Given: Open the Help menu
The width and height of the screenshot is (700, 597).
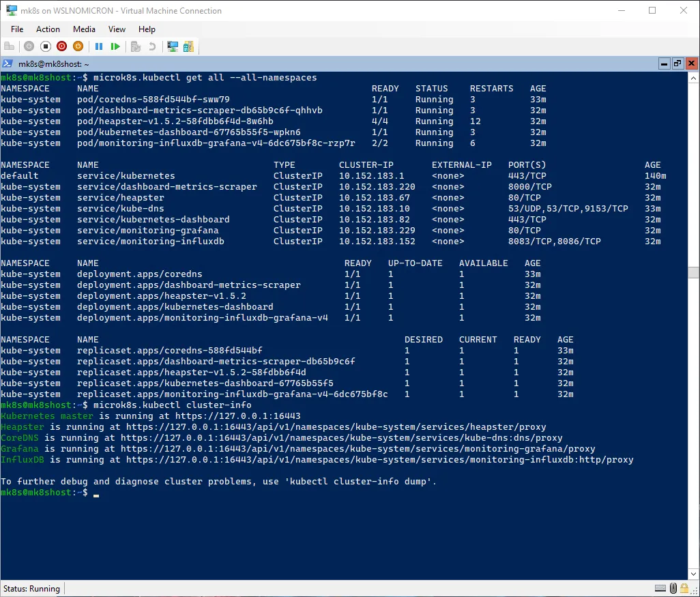Looking at the screenshot, I should click(147, 29).
